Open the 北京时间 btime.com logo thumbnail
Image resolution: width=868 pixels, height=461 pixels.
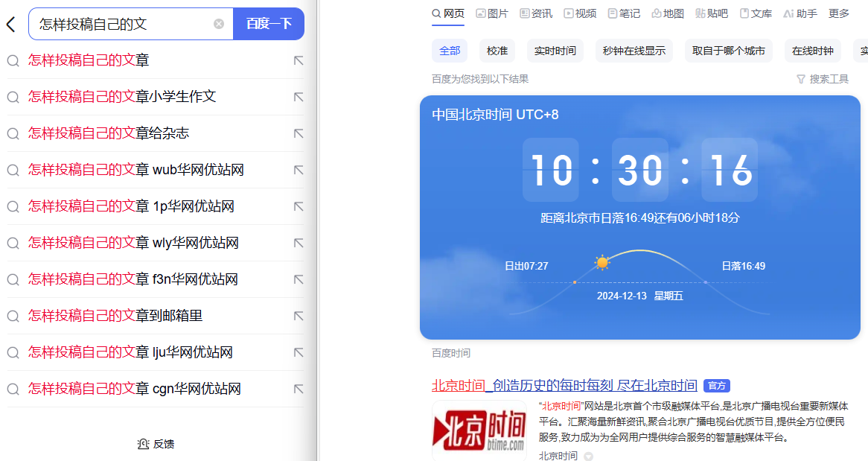click(479, 430)
